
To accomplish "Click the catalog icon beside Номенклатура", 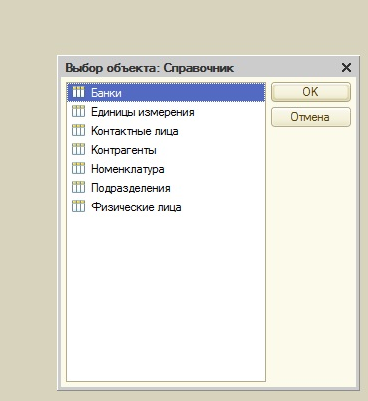I will [78, 168].
